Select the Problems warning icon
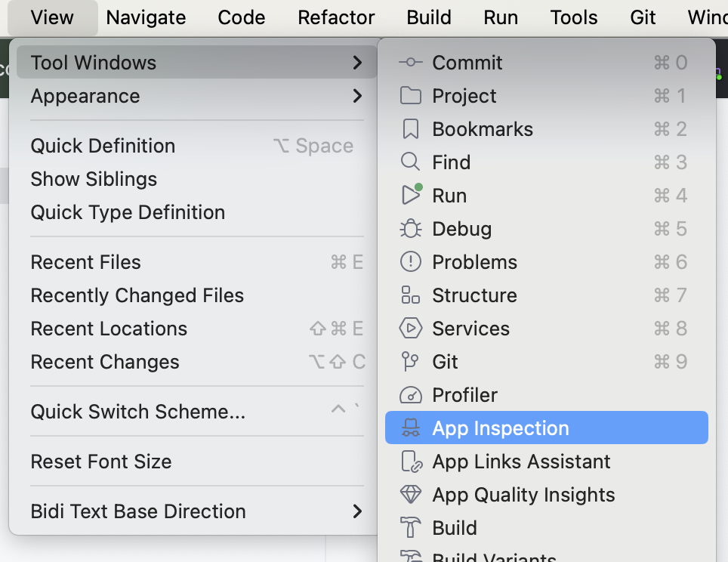The width and height of the screenshot is (728, 562). pyautogui.click(x=410, y=262)
